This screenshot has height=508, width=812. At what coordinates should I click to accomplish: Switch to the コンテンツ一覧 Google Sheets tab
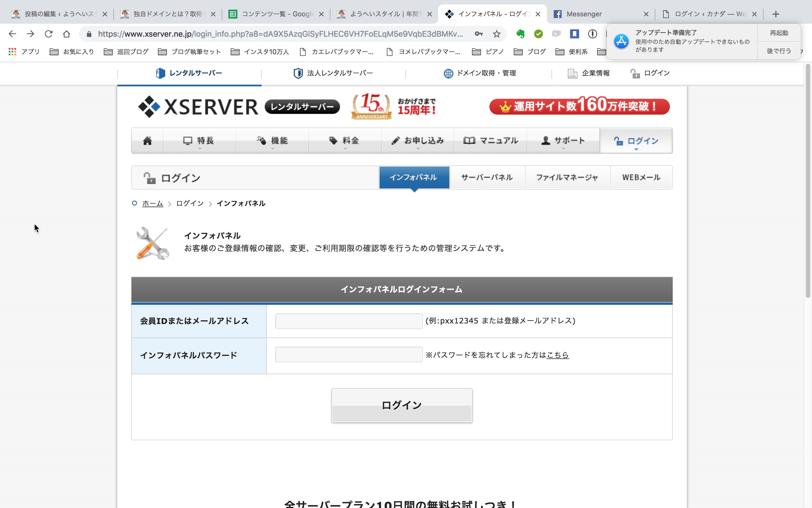(x=276, y=14)
